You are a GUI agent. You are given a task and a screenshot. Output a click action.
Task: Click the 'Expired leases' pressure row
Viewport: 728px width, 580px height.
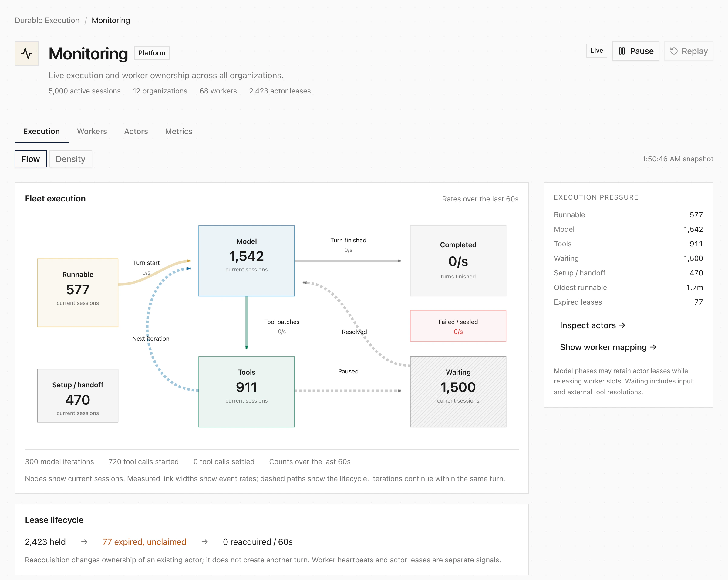coord(628,302)
